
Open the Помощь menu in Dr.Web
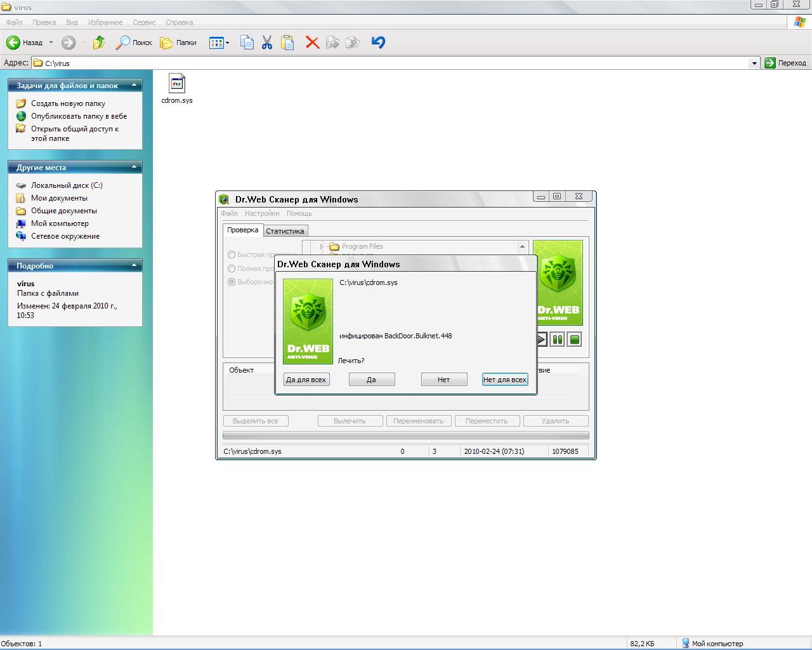[299, 213]
